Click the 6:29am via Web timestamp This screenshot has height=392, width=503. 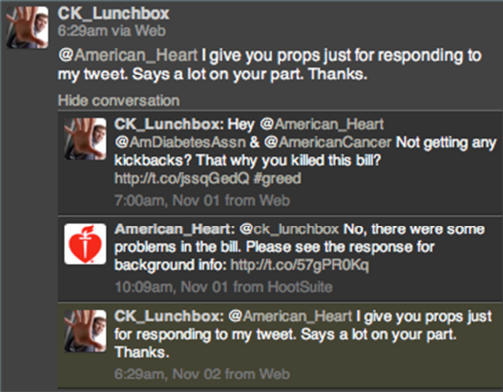tap(112, 31)
